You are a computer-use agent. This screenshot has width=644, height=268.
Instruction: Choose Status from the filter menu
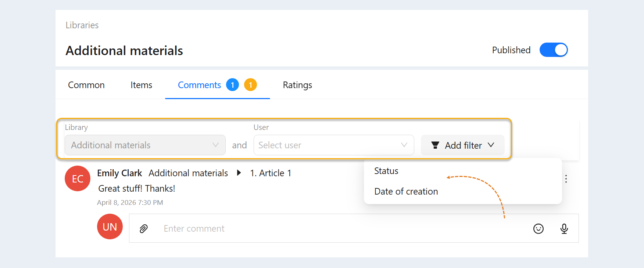pos(386,171)
